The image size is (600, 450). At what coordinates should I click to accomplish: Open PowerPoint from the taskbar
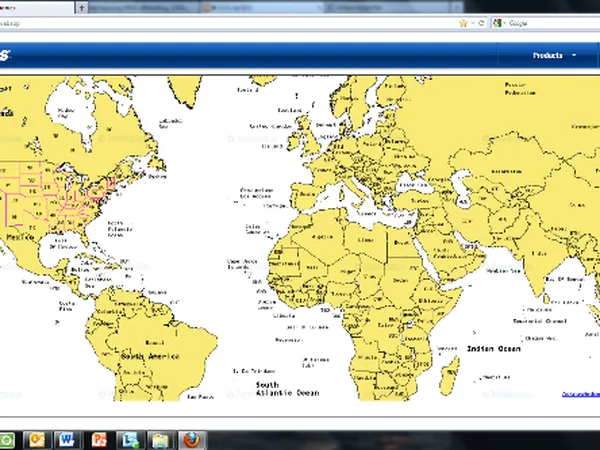(x=99, y=440)
